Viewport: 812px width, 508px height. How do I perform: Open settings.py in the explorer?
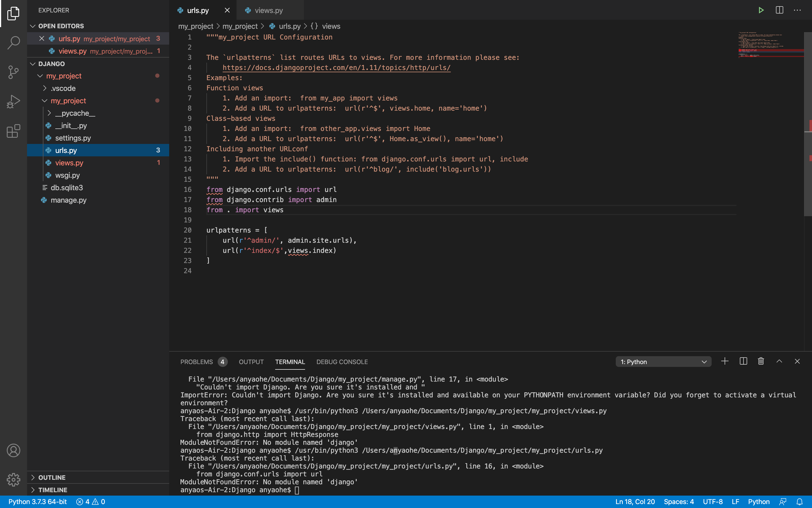click(x=98, y=138)
